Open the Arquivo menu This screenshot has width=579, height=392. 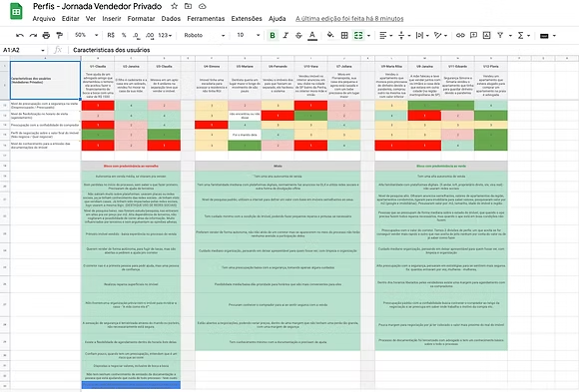[x=44, y=19]
